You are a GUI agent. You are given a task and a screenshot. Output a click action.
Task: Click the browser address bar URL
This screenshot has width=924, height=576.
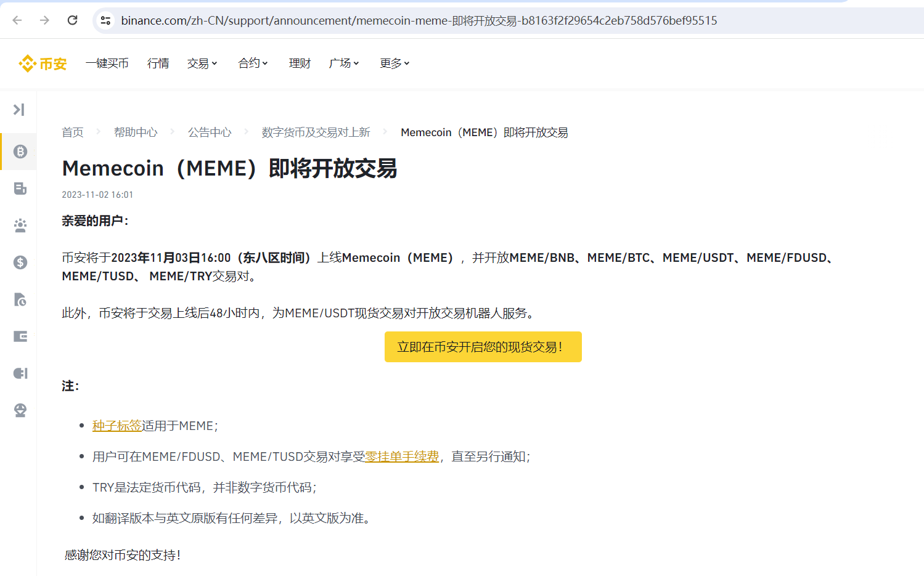(x=419, y=20)
